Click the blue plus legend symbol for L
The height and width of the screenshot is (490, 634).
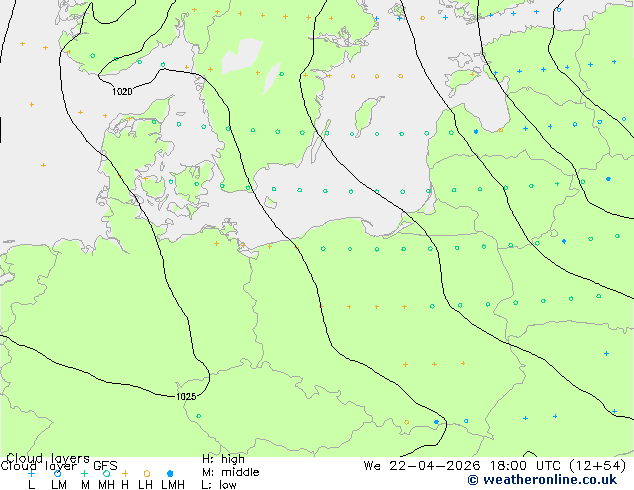[31, 473]
